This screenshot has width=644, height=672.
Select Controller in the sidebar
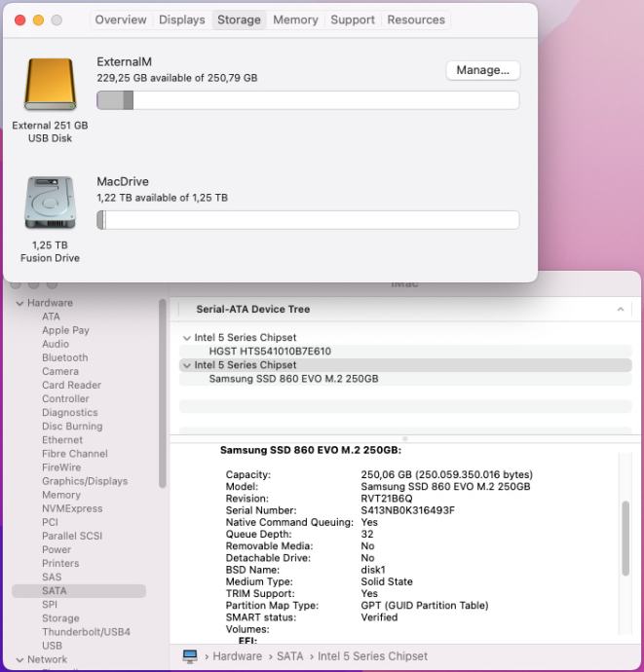(65, 398)
